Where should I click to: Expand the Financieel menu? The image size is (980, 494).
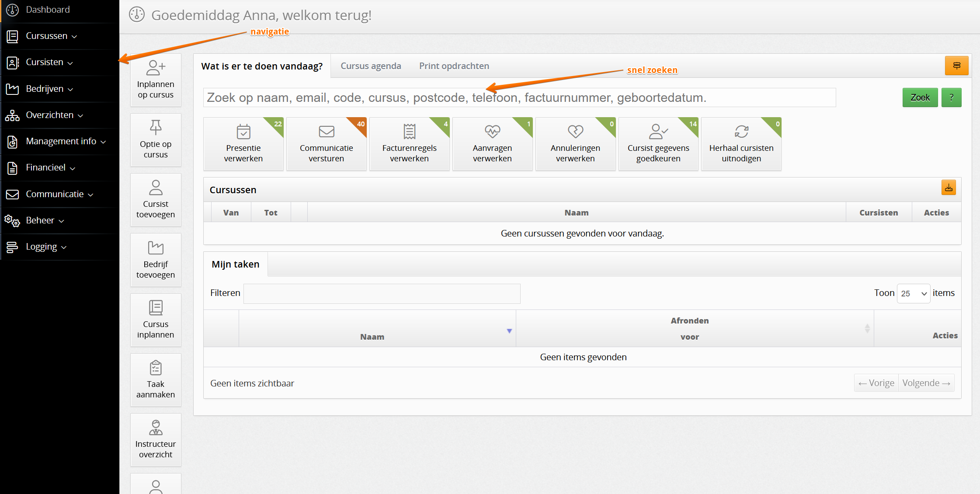tap(51, 168)
